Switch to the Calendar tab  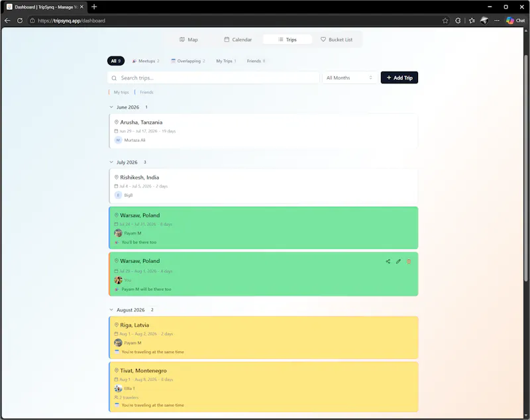(x=238, y=40)
